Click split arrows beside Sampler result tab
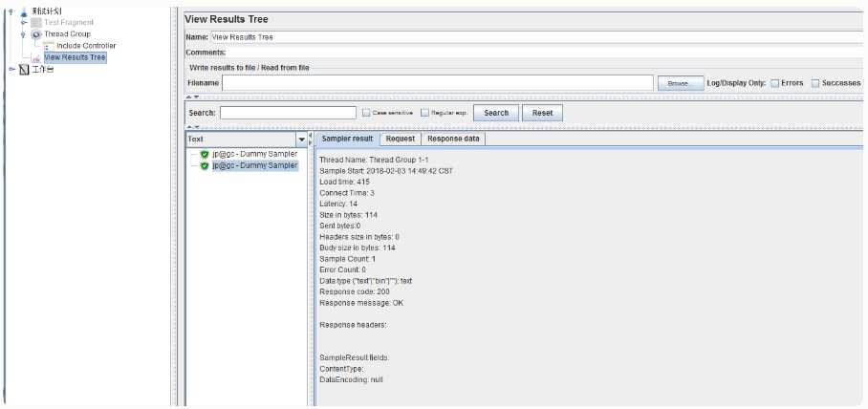Screen dimensions: 868x409 311,139
